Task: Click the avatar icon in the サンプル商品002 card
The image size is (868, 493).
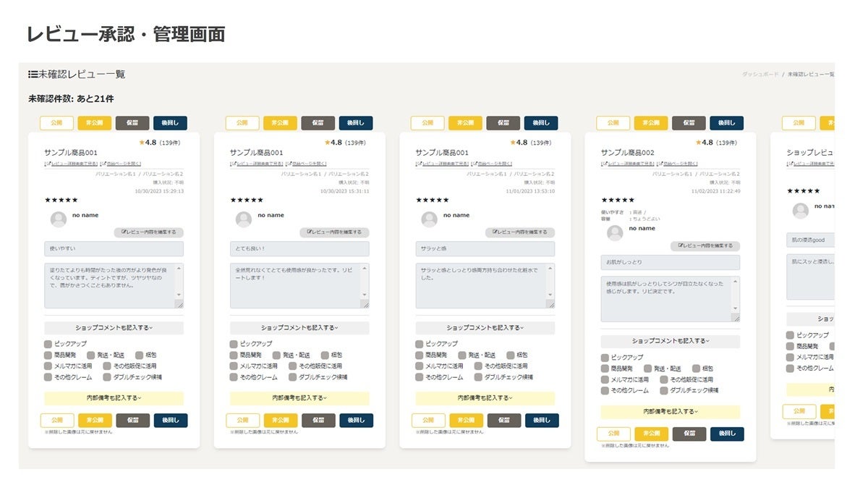Action: [x=615, y=232]
